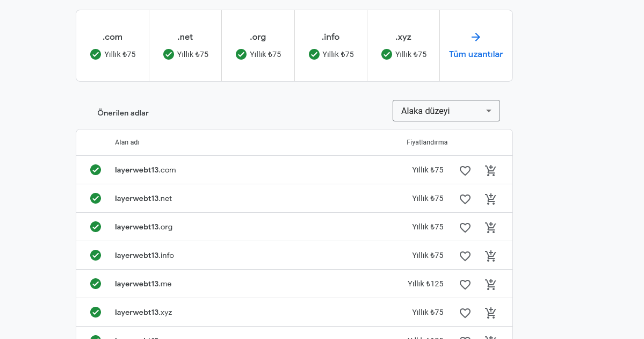Open the Alaka düzeyi sort dropdown

point(446,111)
